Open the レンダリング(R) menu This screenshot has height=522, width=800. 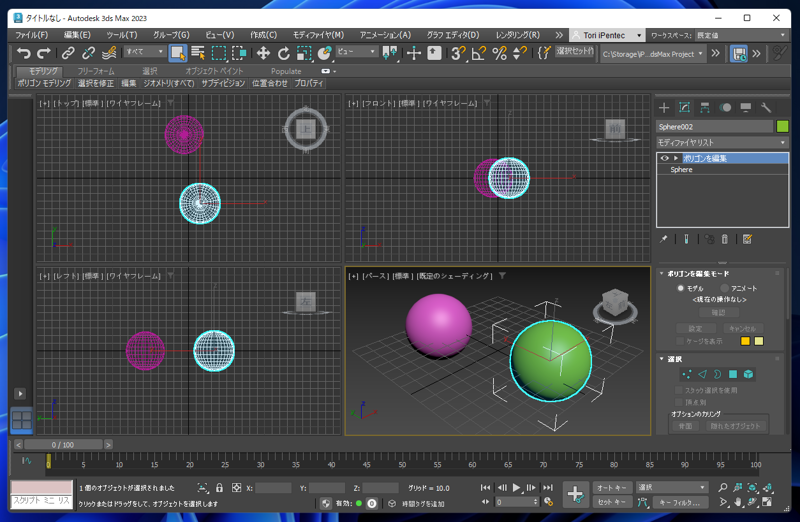click(517, 35)
